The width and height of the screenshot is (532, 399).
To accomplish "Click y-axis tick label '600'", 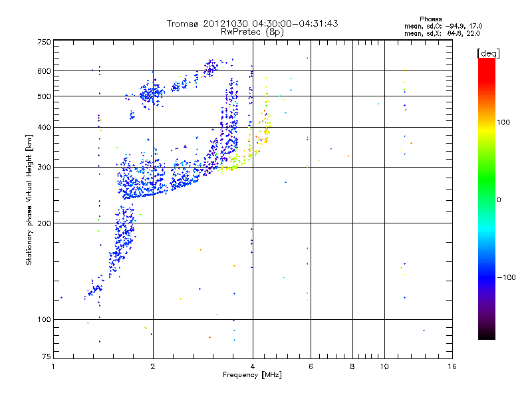I will (44, 71).
